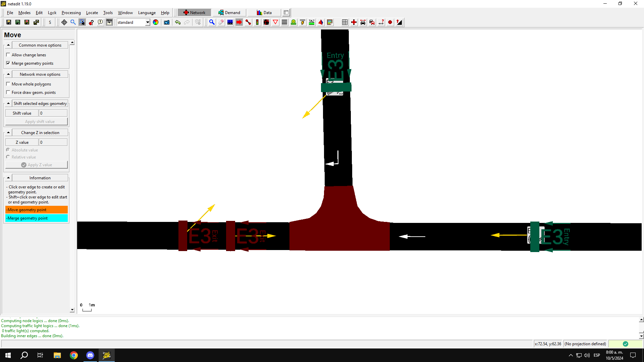Viewport: 644px width, 362px height.
Task: Toggle the view layout button next to Data
Action: click(x=286, y=13)
